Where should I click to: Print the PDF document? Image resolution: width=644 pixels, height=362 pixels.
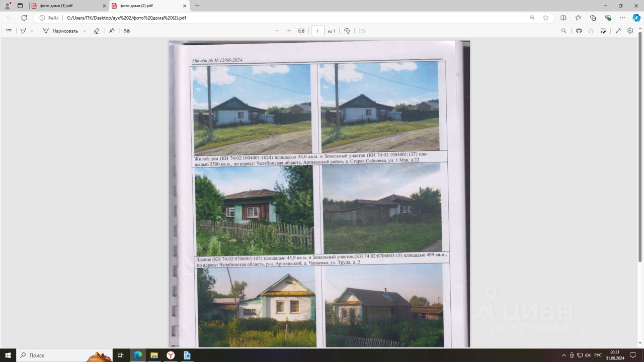579,31
